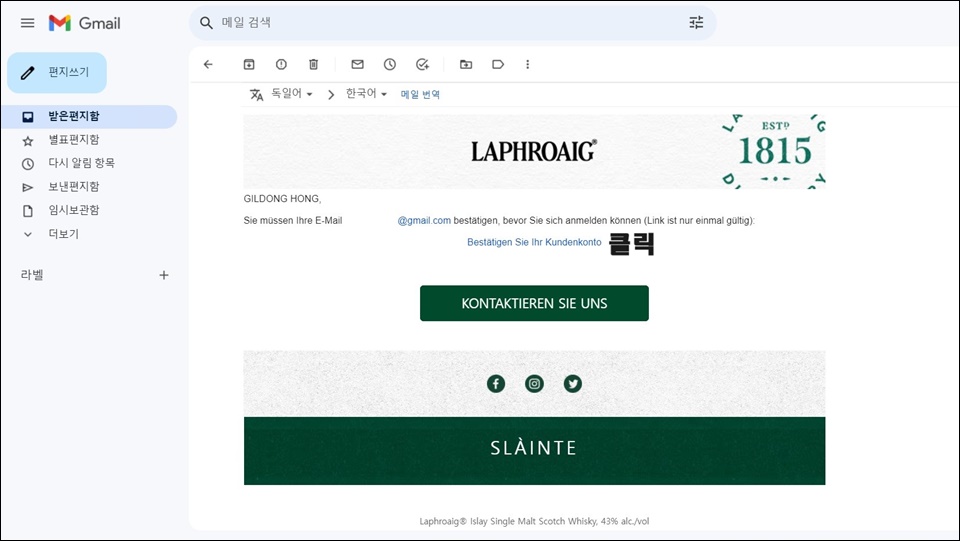Delete this email with trash icon
The height and width of the screenshot is (541, 960).
[x=313, y=64]
